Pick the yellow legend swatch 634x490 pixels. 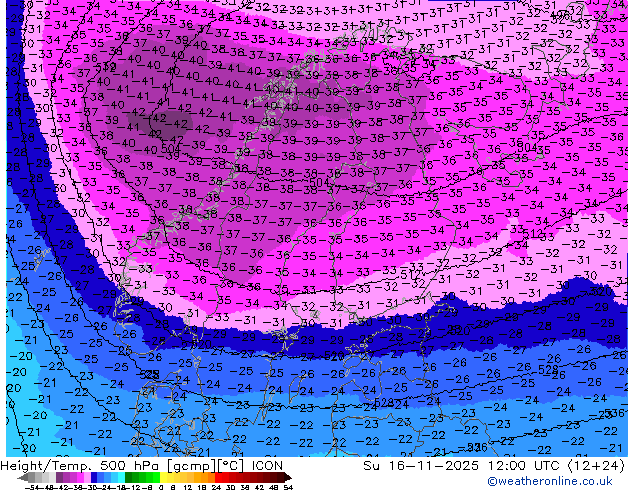pyautogui.click(x=163, y=477)
